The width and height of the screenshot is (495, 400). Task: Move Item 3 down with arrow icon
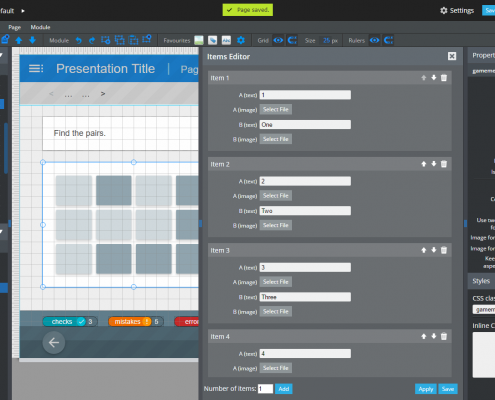[x=434, y=250]
